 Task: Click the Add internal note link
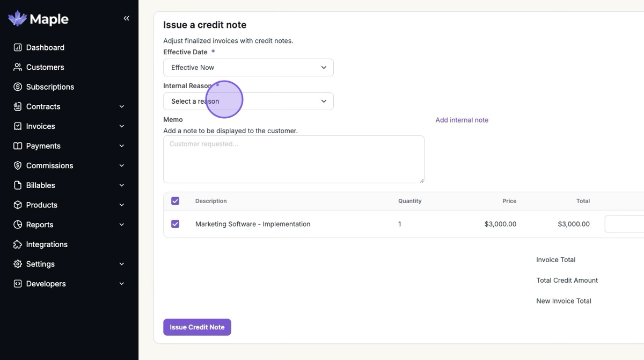pyautogui.click(x=462, y=120)
